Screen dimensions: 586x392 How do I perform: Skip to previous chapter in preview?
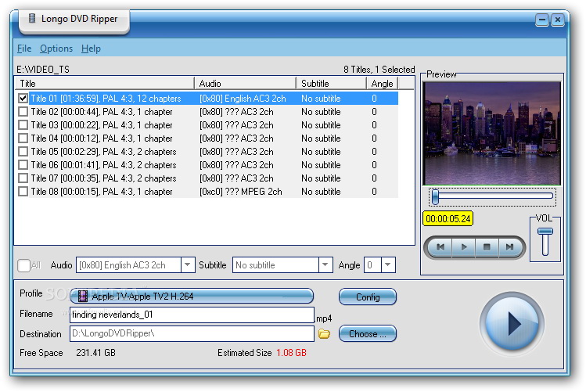pos(440,247)
